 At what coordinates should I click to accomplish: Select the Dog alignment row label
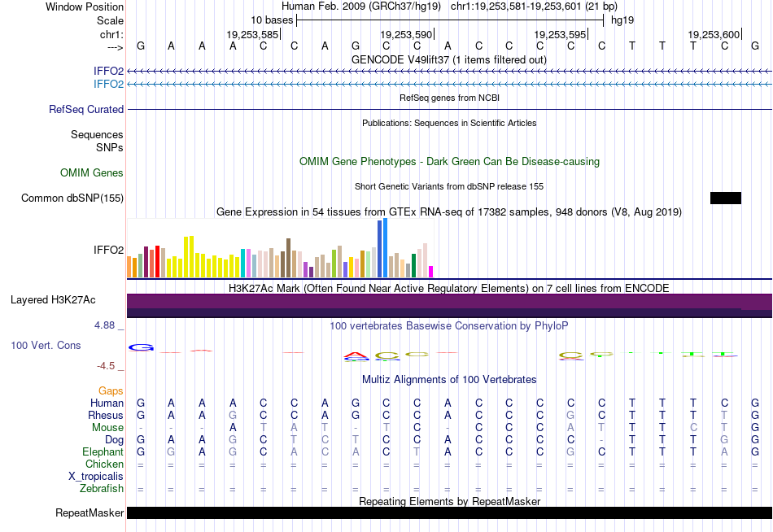click(x=114, y=440)
